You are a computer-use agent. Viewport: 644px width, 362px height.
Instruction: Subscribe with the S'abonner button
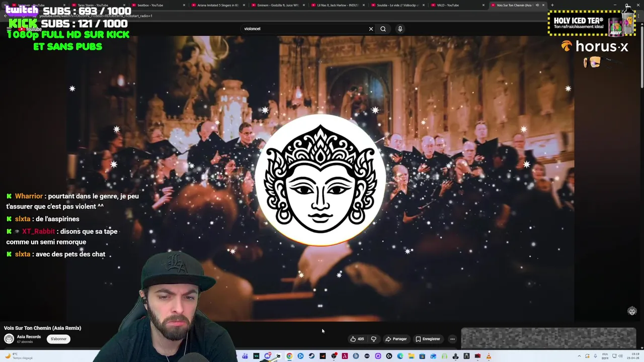58,339
